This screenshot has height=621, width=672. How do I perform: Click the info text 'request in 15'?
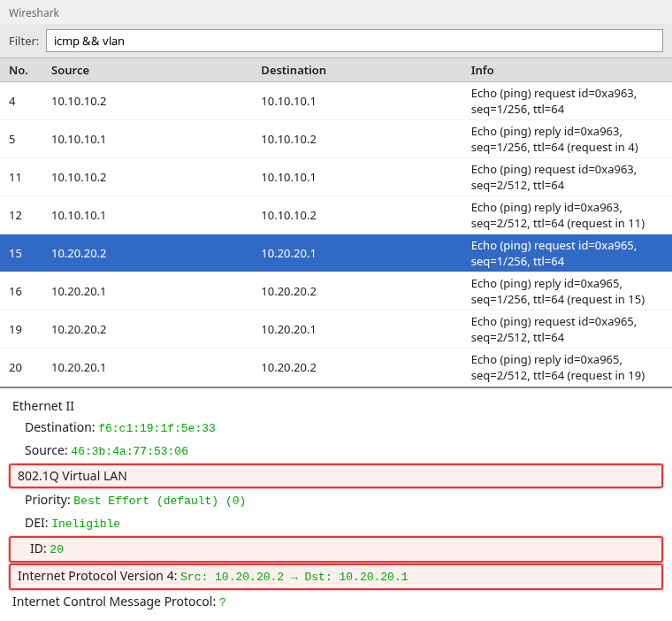click(606, 299)
